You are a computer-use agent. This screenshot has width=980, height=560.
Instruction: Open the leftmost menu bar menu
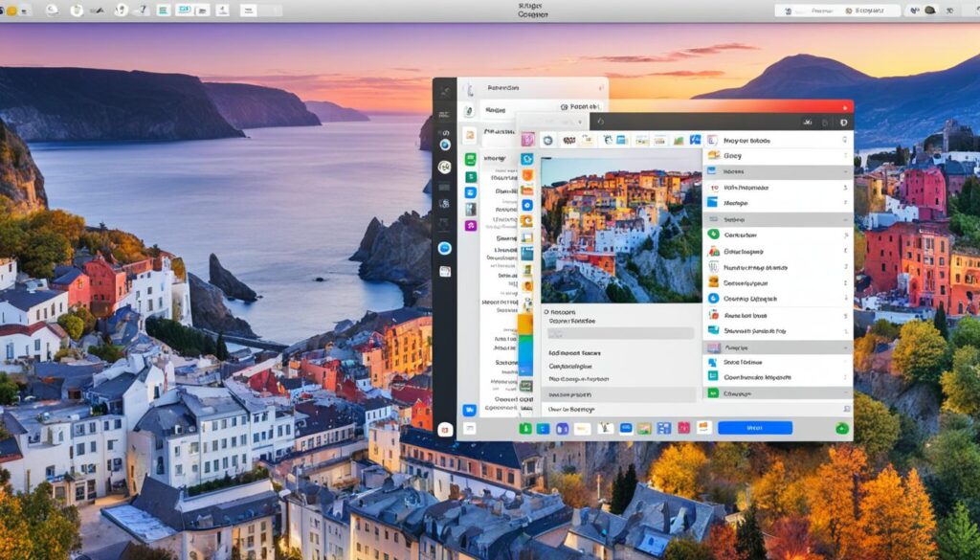coord(10,8)
